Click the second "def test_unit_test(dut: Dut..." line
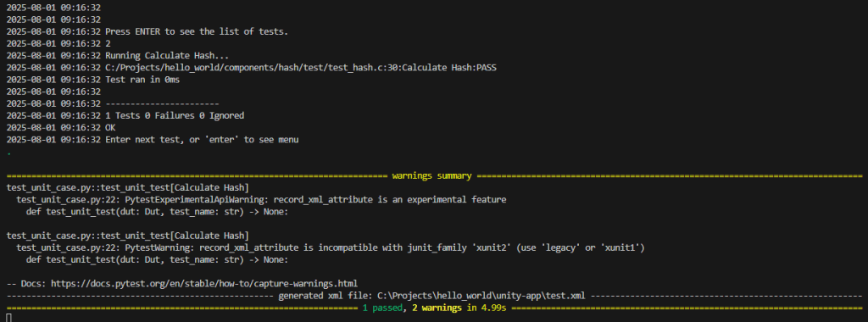This screenshot has height=322, width=868. pos(157,259)
